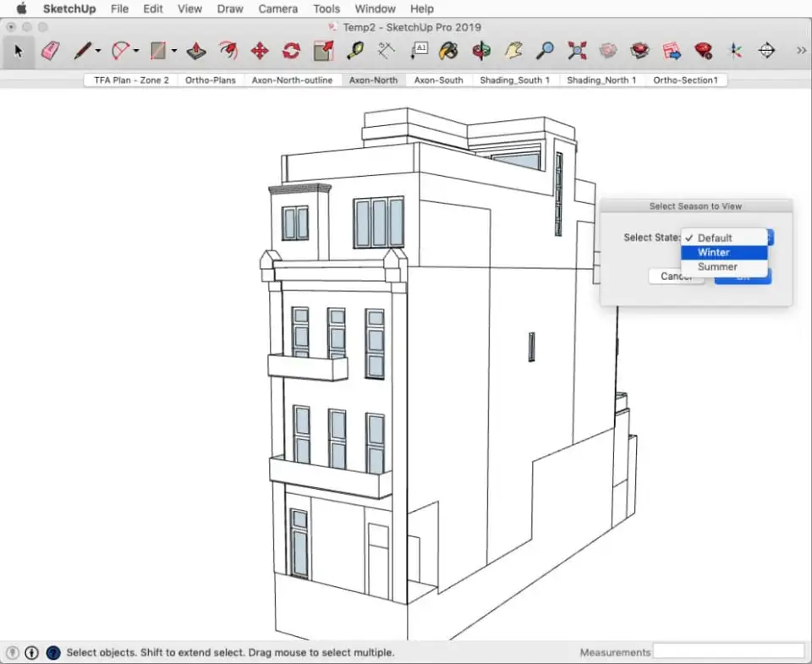Screen dimensions: 812x664
Task: Activate the Push/Pull tool
Action: point(196,51)
